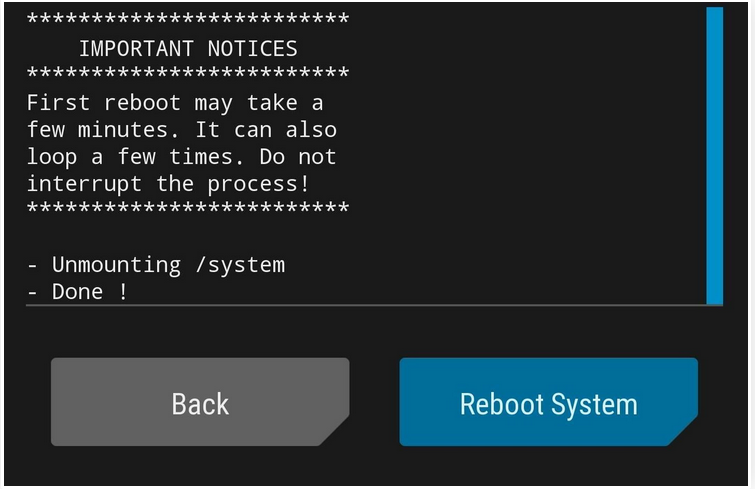Click the word 'Unmounting' in the log

click(116, 265)
